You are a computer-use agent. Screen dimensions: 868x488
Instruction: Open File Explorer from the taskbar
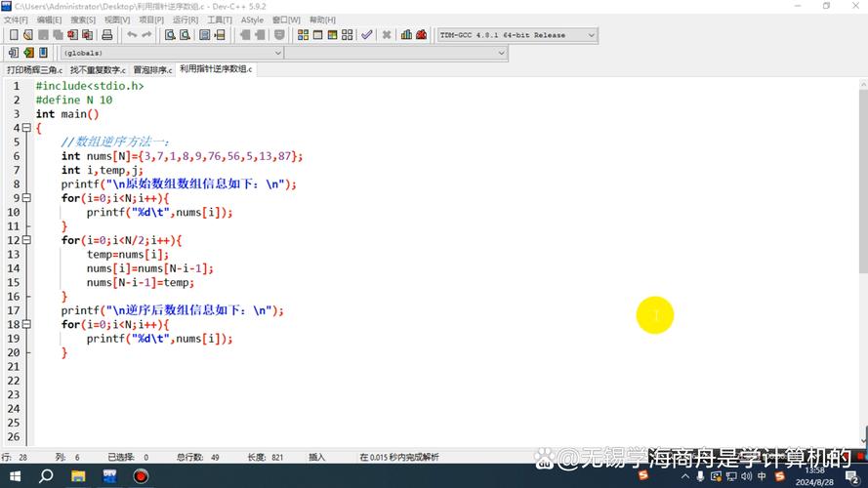79,476
